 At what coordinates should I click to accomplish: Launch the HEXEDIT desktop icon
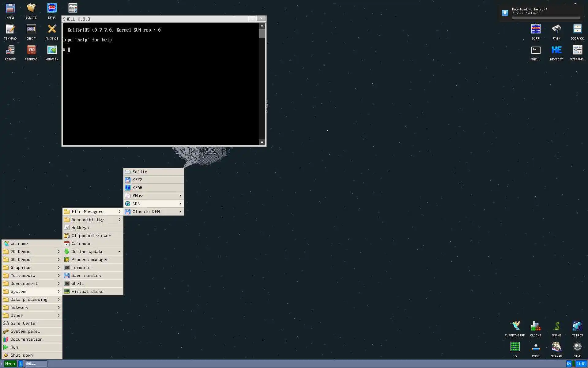(556, 50)
